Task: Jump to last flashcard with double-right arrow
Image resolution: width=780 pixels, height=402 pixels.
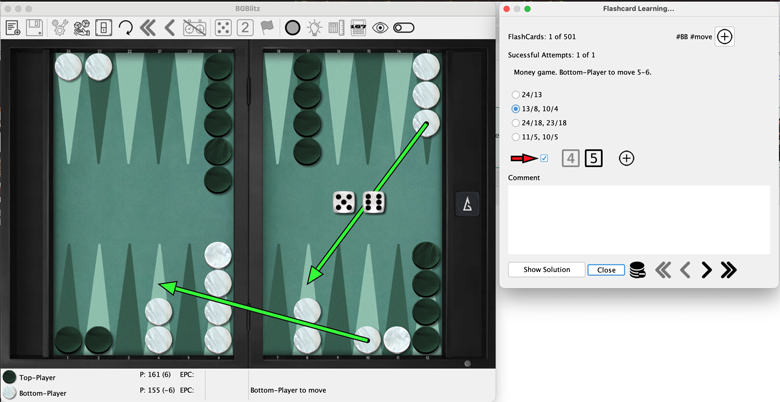Action: point(729,270)
